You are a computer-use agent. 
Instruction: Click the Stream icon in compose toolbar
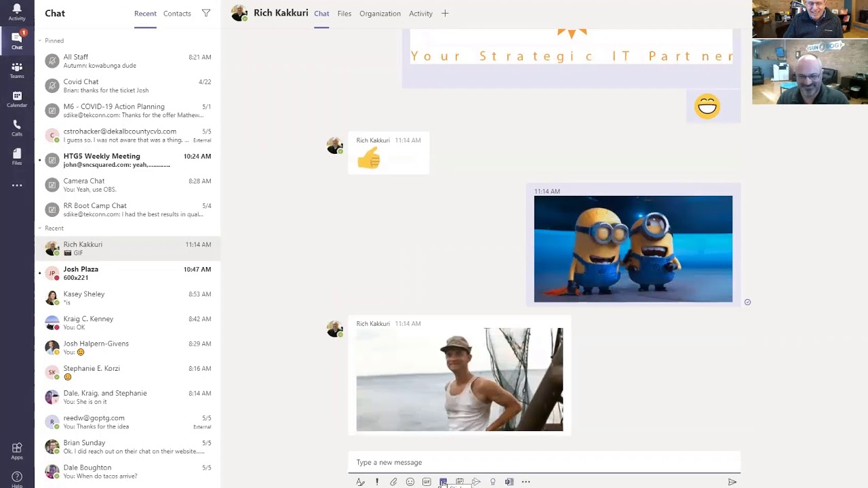pos(476,482)
